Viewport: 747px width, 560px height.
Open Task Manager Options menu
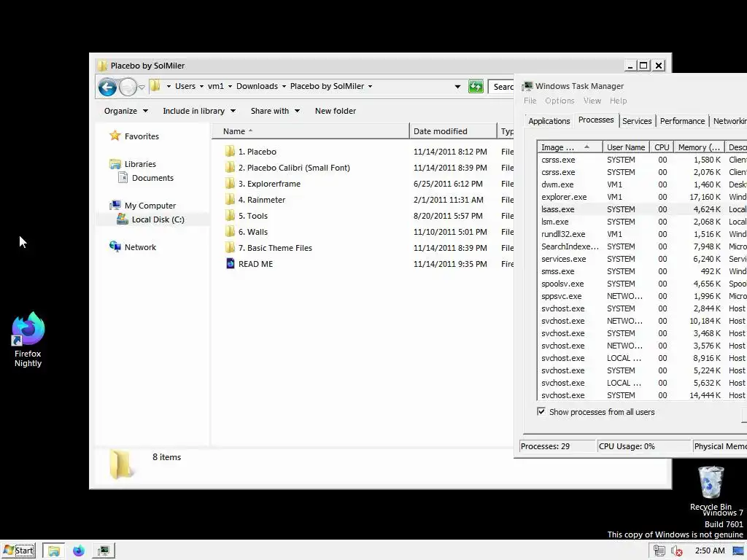tap(560, 101)
